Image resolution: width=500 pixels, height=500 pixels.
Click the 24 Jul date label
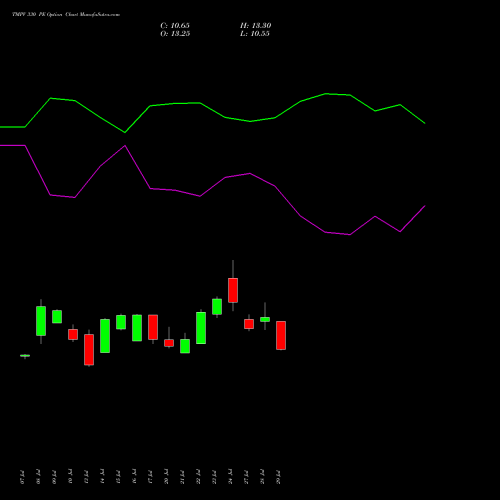230,477
